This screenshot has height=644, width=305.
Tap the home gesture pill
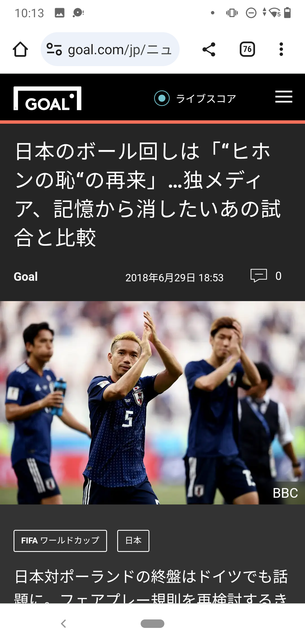152,623
